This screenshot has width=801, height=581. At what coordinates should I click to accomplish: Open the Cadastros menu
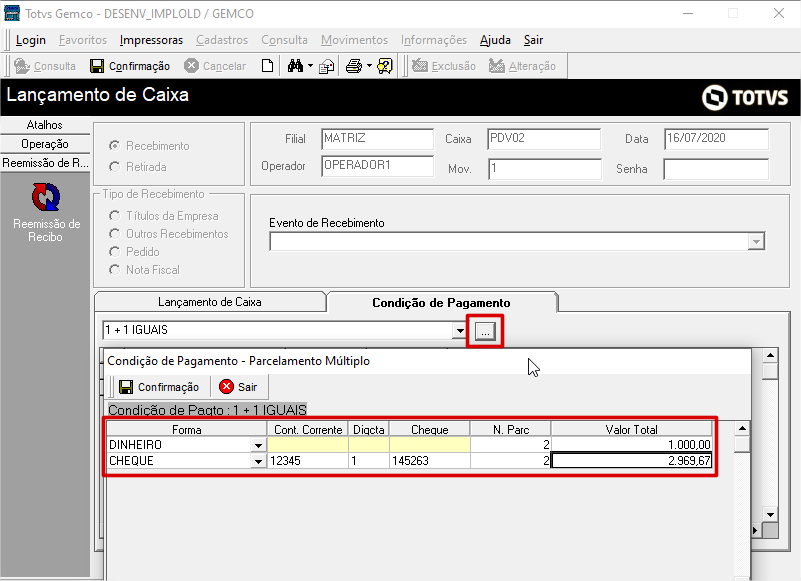pyautogui.click(x=222, y=40)
